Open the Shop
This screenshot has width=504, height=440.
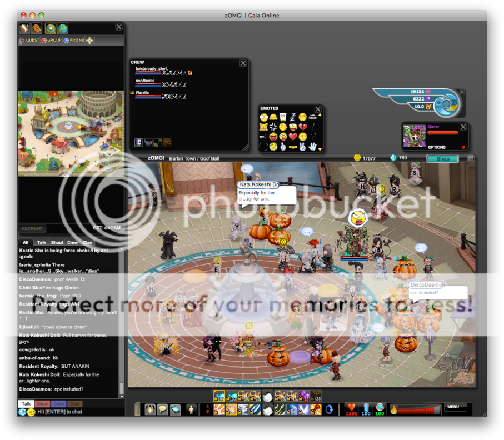point(443,159)
